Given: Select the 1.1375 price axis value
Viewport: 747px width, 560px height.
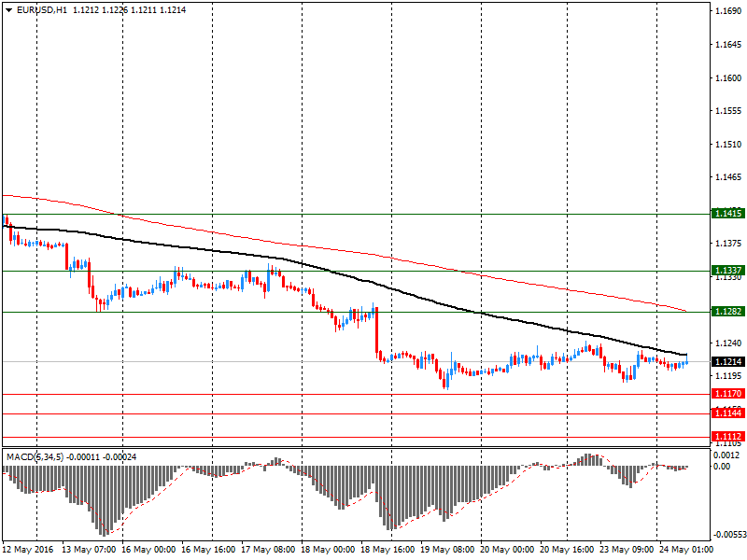Looking at the screenshot, I should point(728,244).
